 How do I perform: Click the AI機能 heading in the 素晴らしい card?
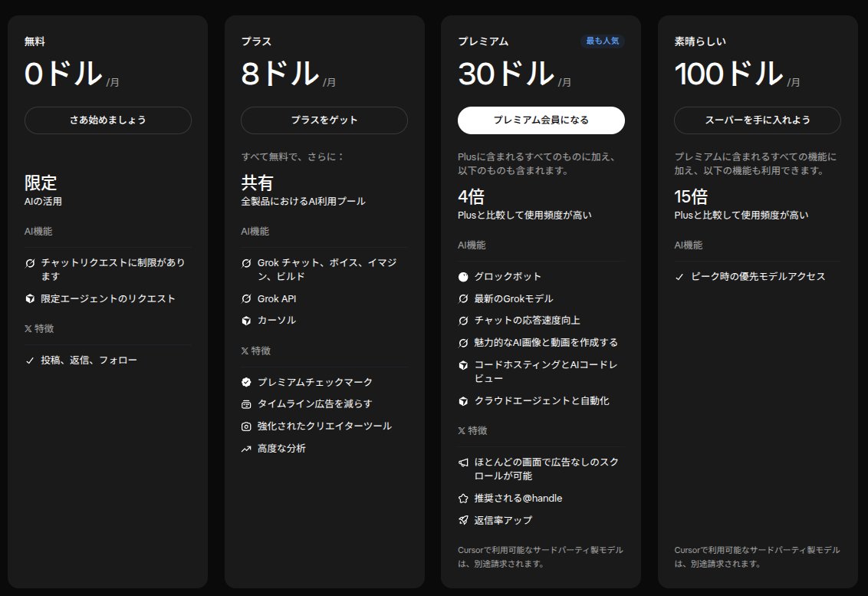tap(688, 245)
